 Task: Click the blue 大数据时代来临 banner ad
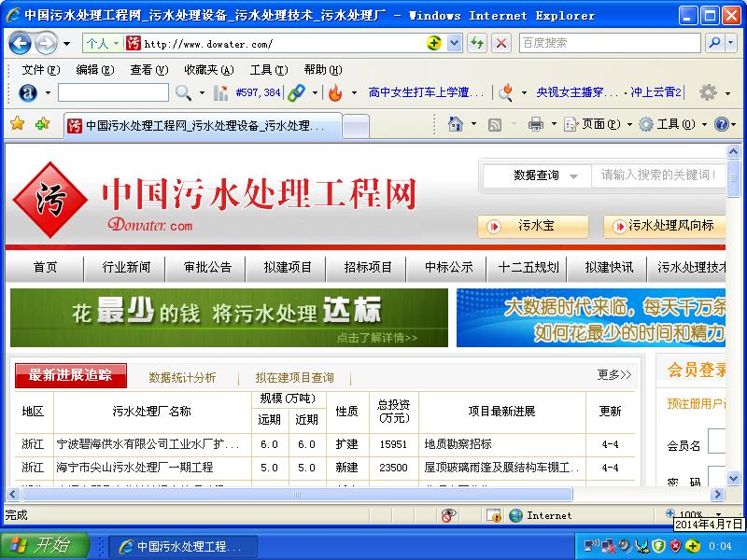click(x=591, y=317)
